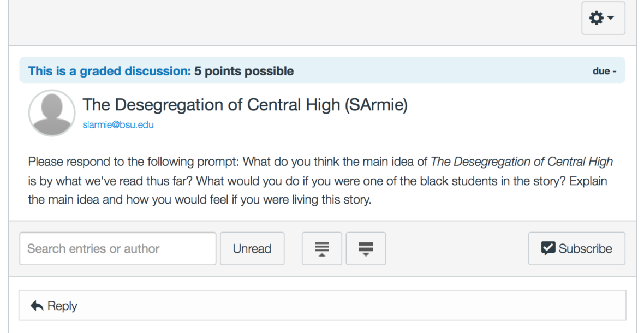Click Reply to respond to the discussion
Screen dimensions: 644x333
62,306
